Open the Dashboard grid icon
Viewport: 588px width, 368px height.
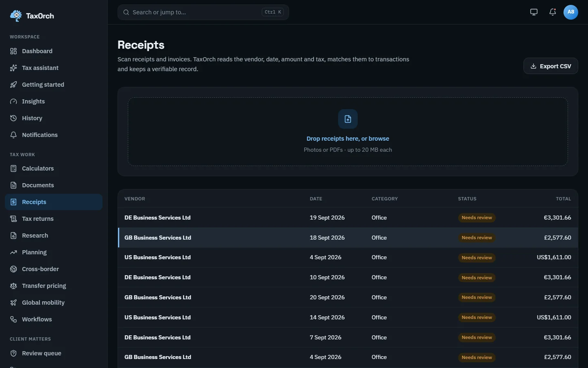click(13, 51)
